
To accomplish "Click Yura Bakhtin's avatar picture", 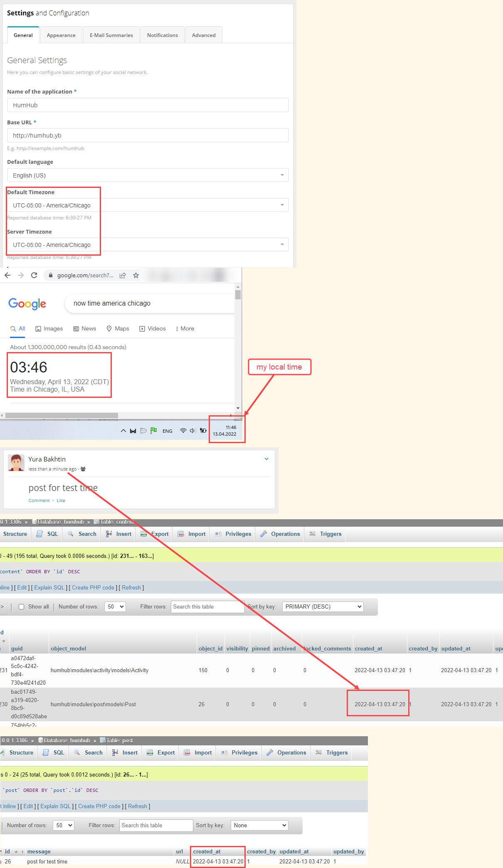I will (16, 463).
